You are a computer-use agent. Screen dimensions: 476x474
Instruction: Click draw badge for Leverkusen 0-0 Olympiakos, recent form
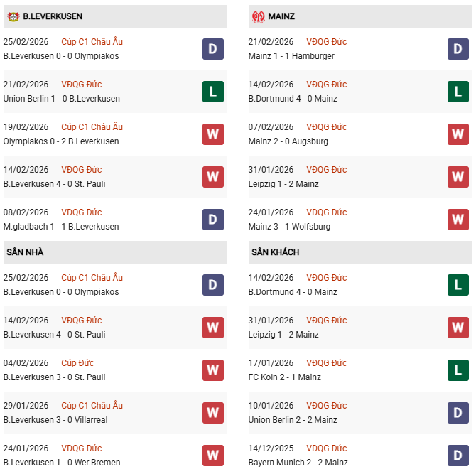pyautogui.click(x=212, y=49)
